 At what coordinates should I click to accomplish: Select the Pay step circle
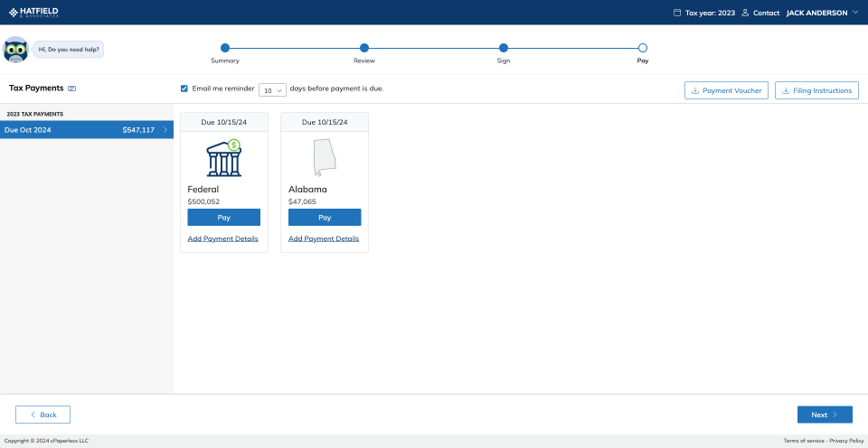[643, 48]
